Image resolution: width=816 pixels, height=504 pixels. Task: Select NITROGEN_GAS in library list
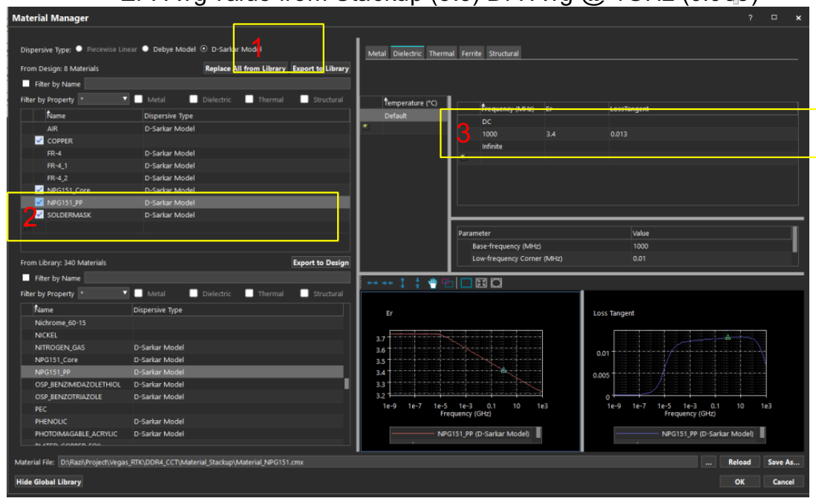click(182, 347)
